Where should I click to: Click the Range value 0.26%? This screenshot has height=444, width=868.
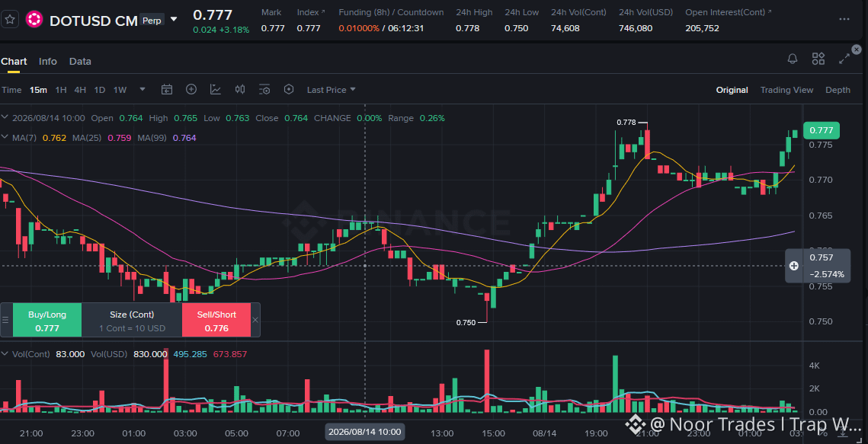click(x=432, y=118)
